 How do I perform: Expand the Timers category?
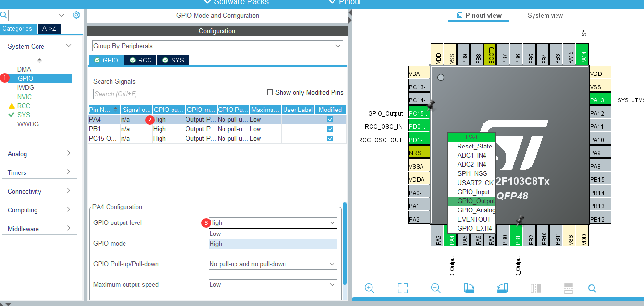click(69, 172)
